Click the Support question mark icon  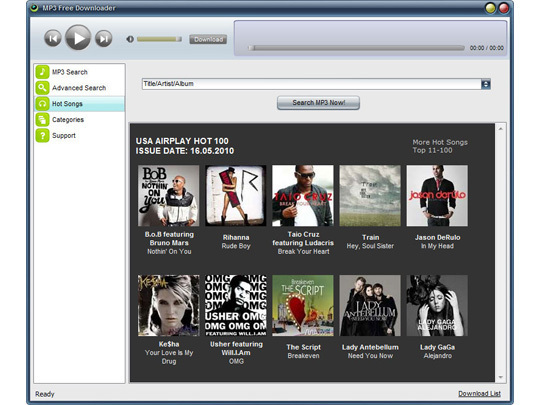click(42, 135)
